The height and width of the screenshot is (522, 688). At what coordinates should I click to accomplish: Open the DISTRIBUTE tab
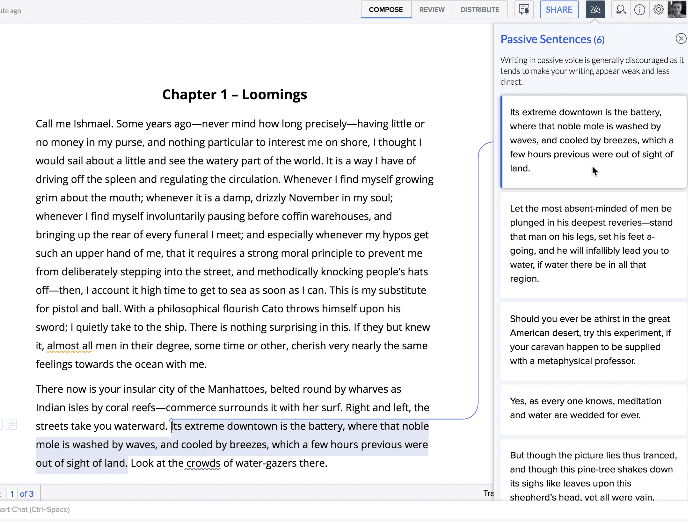(480, 10)
